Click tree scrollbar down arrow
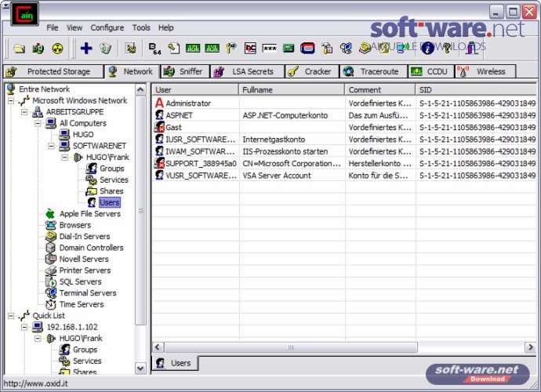Viewport: 541px width, 392px height. [x=140, y=368]
